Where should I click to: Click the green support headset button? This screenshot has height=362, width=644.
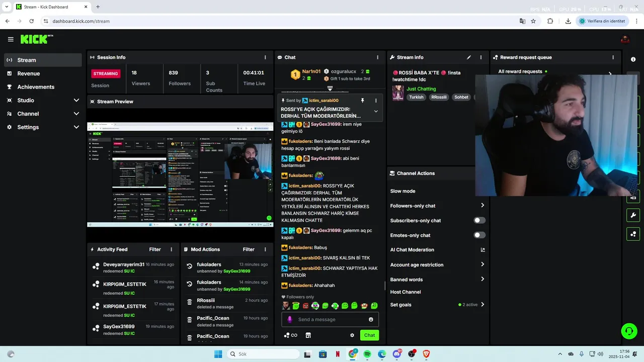click(629, 331)
